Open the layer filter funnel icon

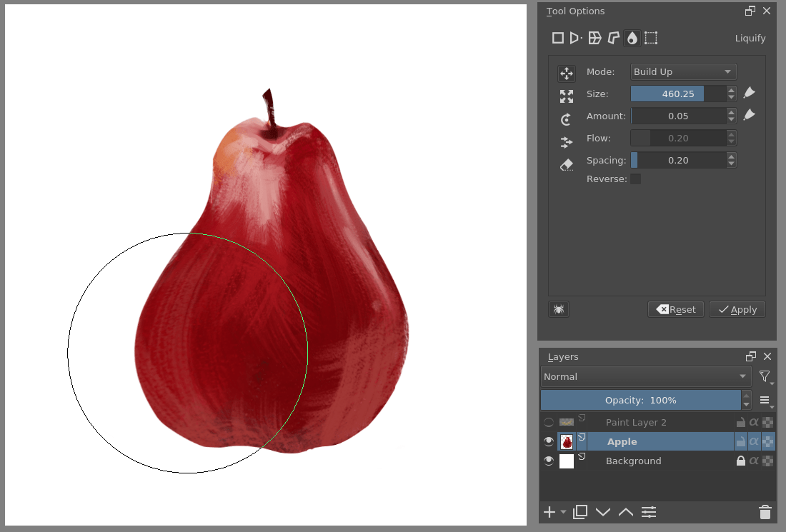coord(765,376)
